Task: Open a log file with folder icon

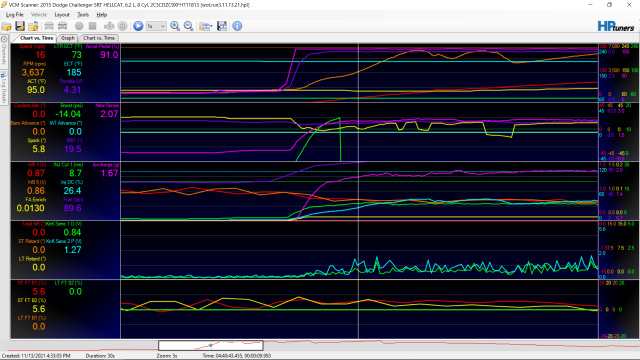Action: tap(7, 26)
